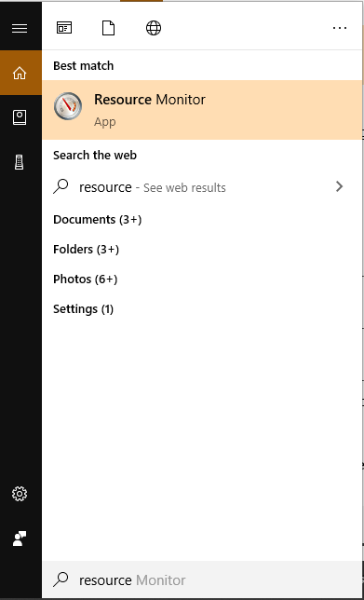Filter results by Apps icon
Viewport: 364px width, 600px height.
click(64, 28)
